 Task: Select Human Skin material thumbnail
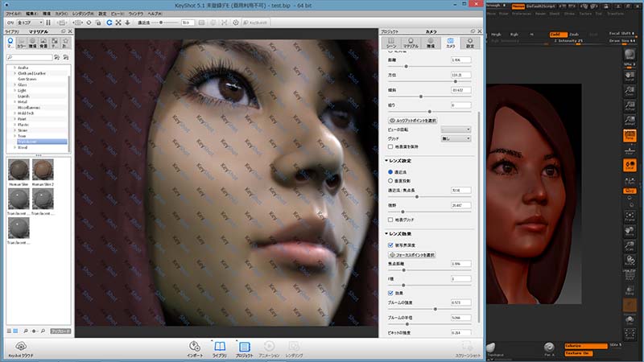pyautogui.click(x=19, y=170)
